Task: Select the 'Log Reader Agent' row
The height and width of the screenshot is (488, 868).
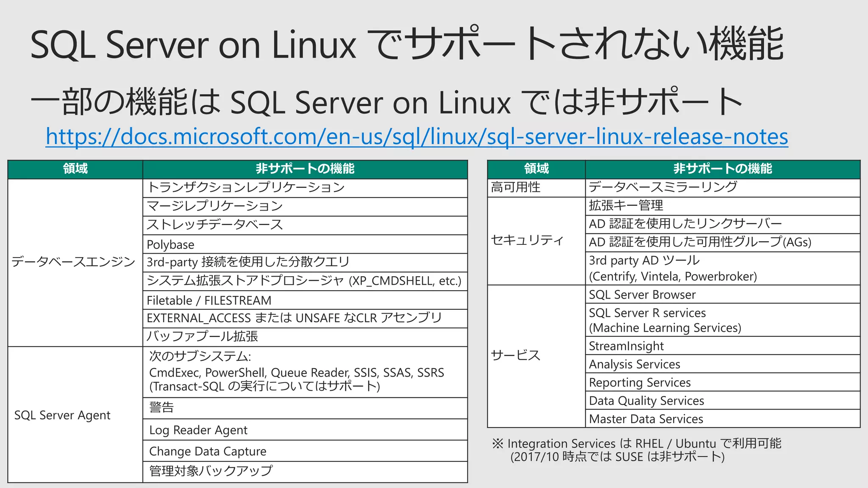Action: [x=305, y=430]
